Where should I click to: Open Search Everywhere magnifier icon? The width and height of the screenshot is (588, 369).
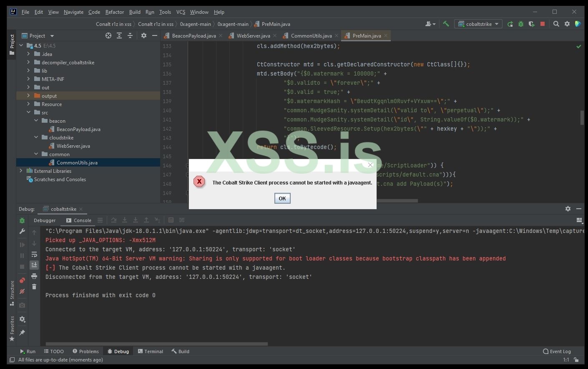tap(556, 24)
